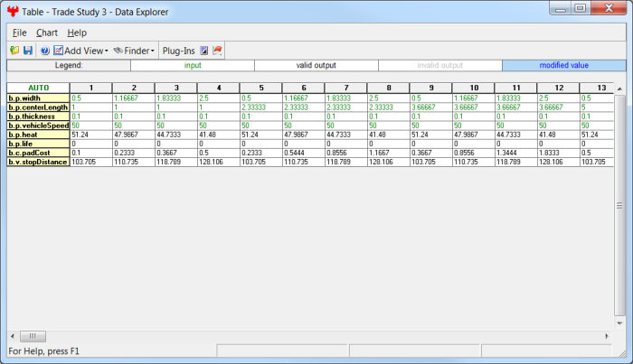Open the Finder dropdown arrow
The width and height of the screenshot is (633, 364).
click(152, 51)
